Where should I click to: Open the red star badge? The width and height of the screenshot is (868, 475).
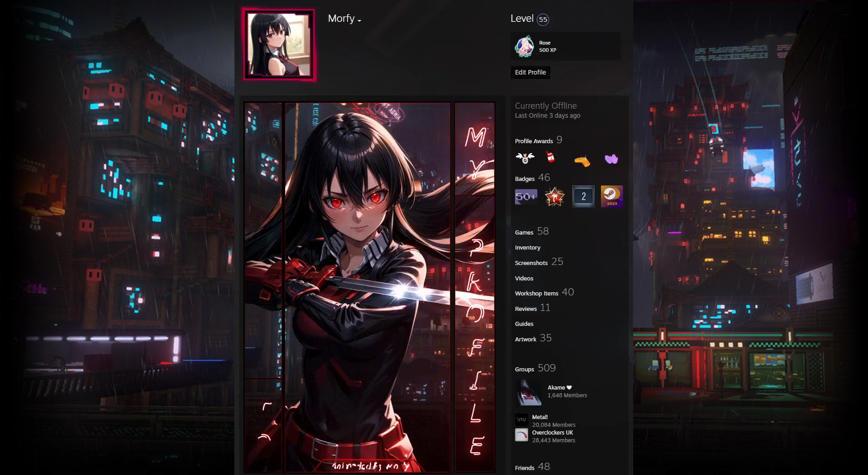pyautogui.click(x=555, y=196)
